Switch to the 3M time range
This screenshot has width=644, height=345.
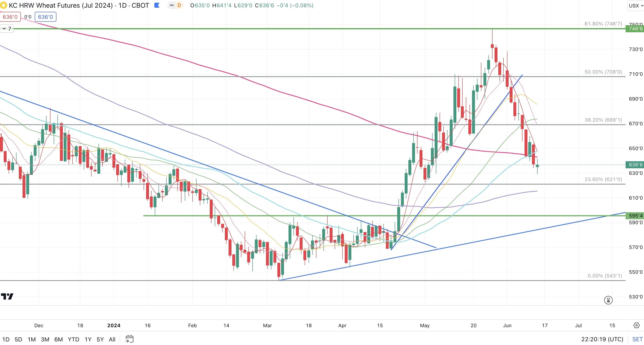point(45,339)
